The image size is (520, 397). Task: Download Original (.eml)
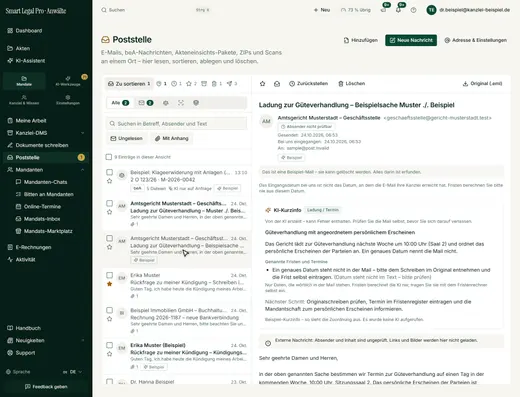coord(482,84)
